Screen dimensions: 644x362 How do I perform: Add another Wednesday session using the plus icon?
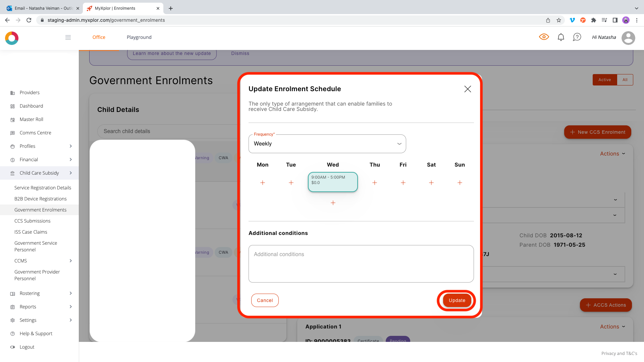333,203
